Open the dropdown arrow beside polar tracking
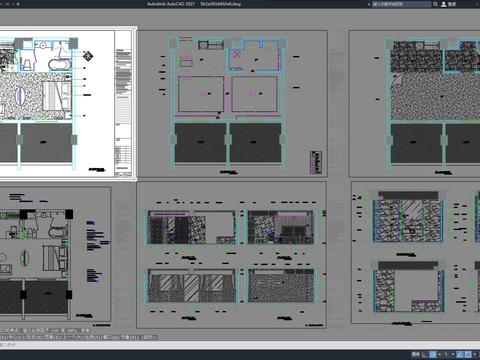480x360 pixels. 453,354
